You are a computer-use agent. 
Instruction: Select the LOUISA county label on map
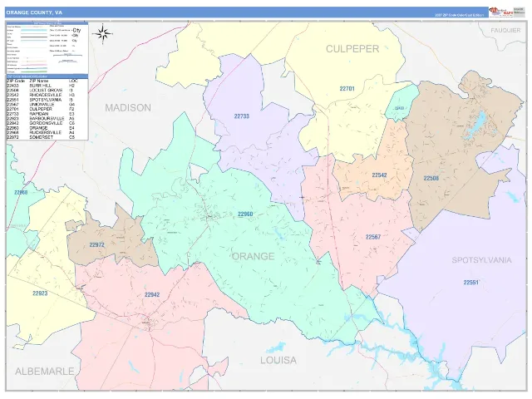click(278, 360)
